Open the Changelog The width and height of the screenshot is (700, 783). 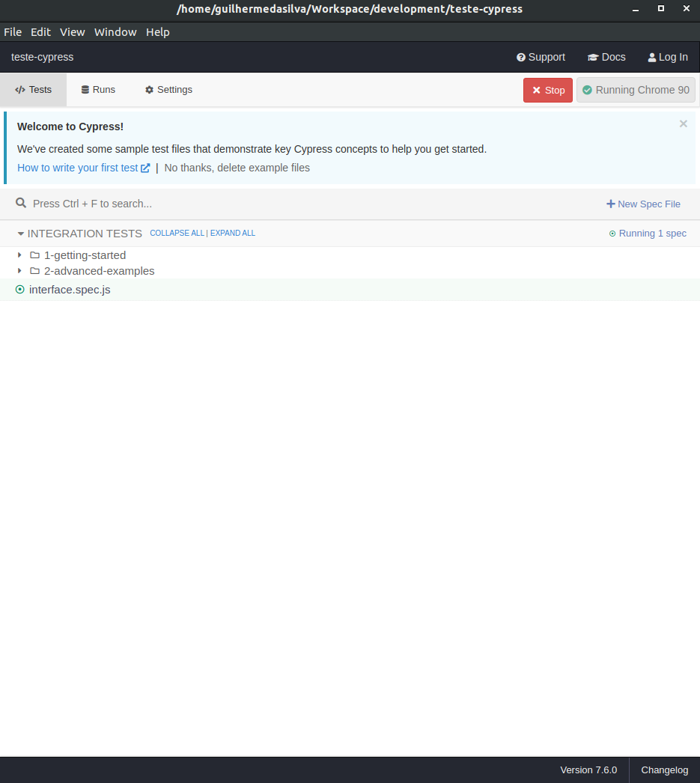pos(665,770)
